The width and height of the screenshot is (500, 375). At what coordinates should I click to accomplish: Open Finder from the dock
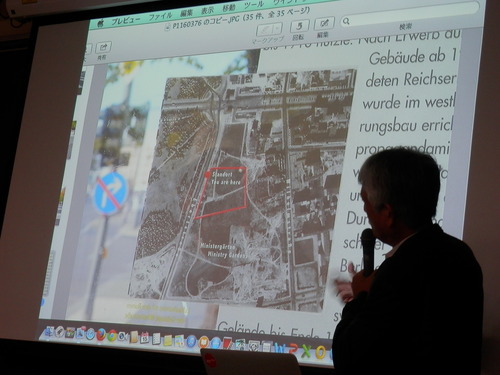49,332
